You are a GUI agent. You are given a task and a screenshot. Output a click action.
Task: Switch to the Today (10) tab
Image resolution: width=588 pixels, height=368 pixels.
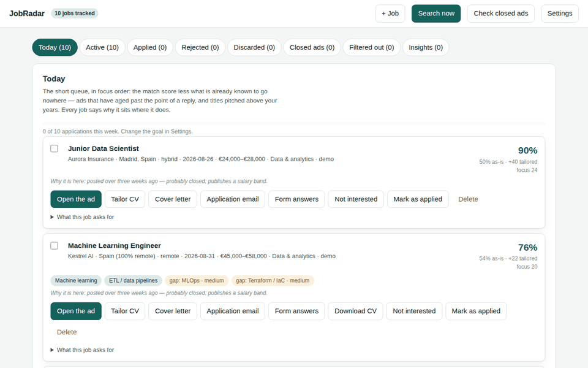55,47
